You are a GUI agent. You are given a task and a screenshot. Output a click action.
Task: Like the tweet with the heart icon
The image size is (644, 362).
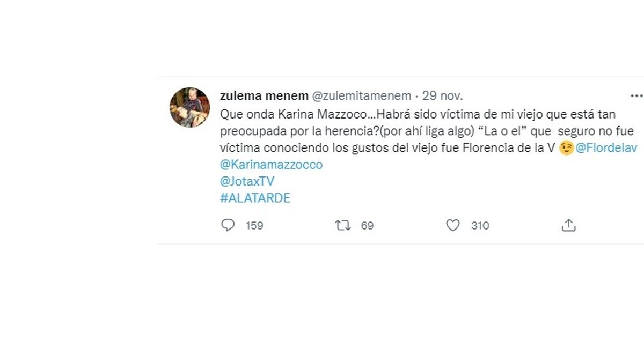tap(453, 226)
